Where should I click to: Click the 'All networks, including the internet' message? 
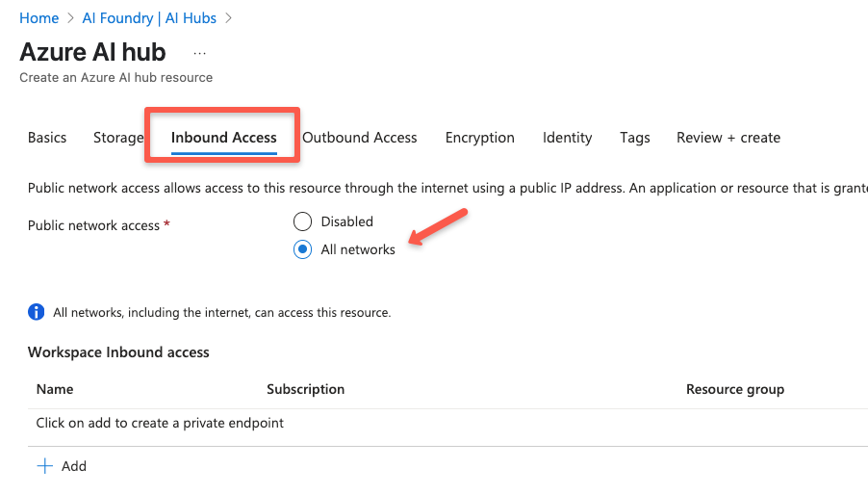(222, 312)
